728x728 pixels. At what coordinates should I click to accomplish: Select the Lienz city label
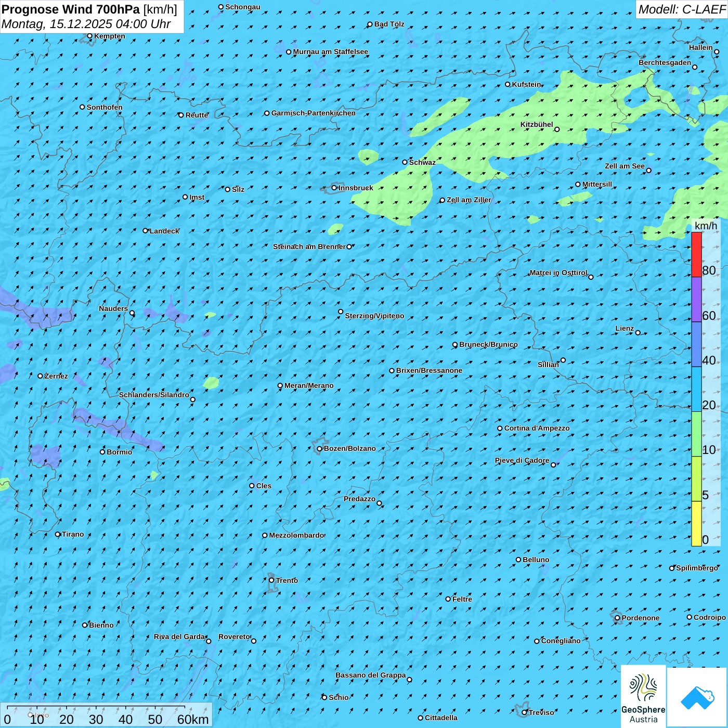click(625, 328)
